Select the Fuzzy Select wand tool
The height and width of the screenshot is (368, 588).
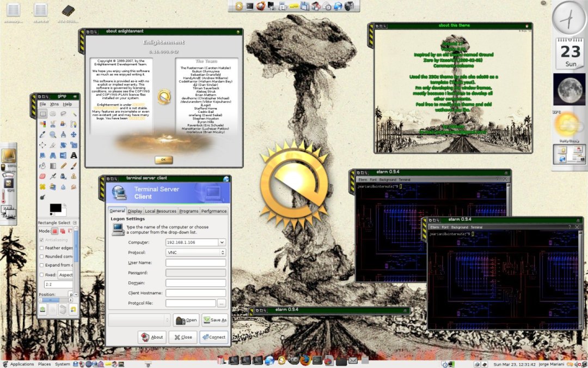click(x=74, y=114)
